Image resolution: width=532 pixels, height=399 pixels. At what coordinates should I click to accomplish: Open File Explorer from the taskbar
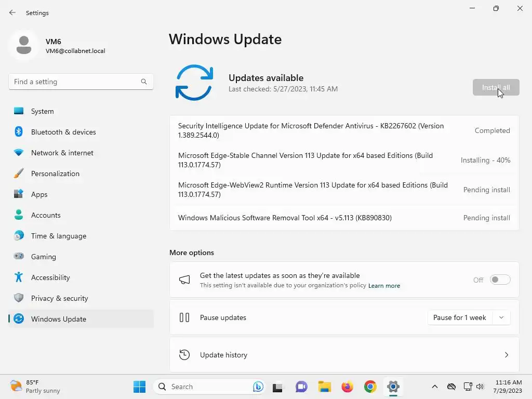(324, 387)
